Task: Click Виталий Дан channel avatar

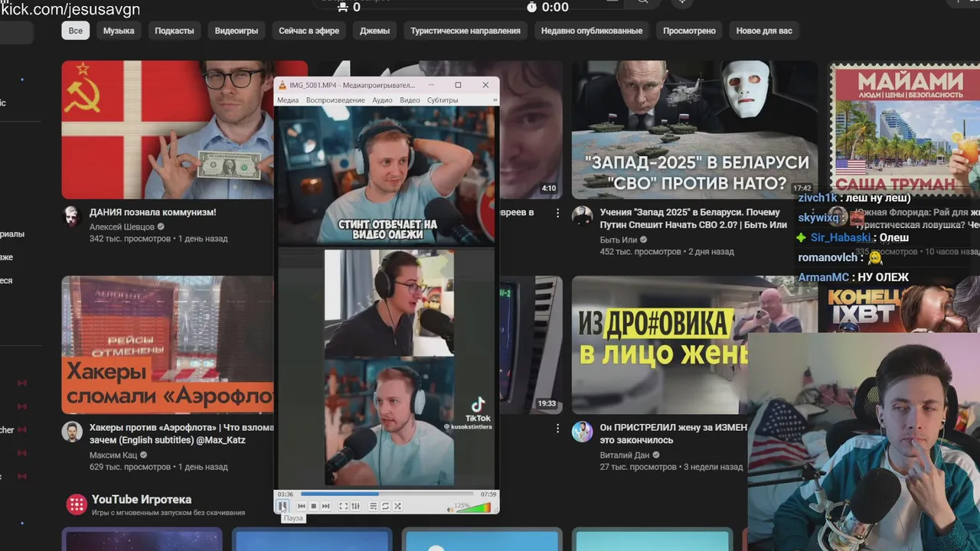Action: [x=582, y=431]
